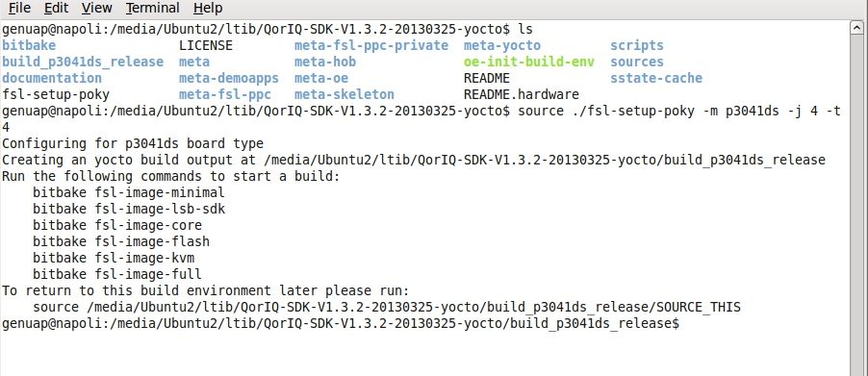Open the View menu

[97, 9]
